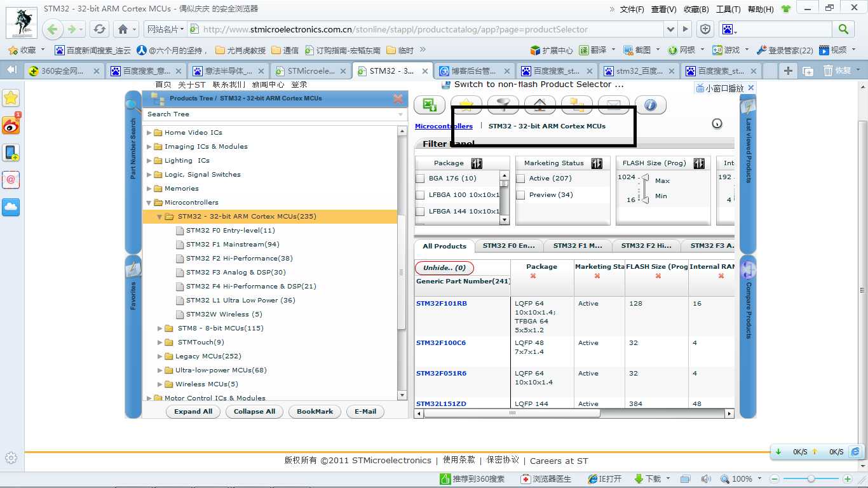Click the browser back arrow button
Image resolution: width=868 pixels, height=488 pixels.
[53, 29]
